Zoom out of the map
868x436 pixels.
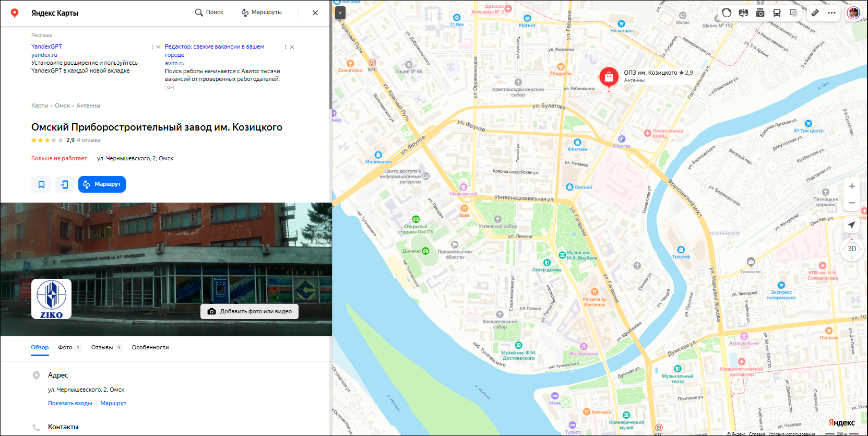[x=852, y=203]
